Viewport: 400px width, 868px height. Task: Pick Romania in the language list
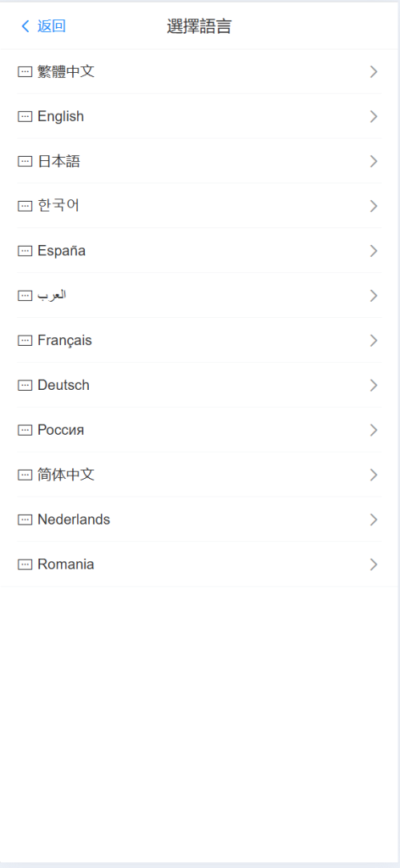pos(199,565)
